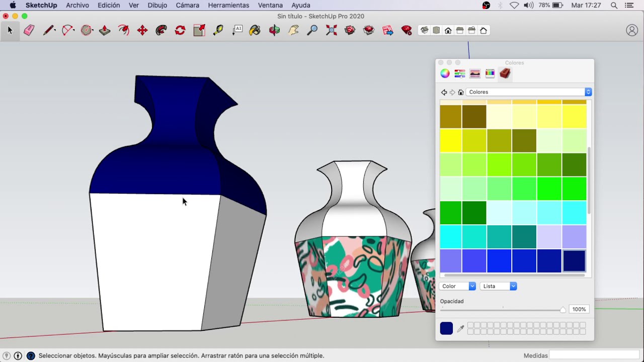The height and width of the screenshot is (362, 644).
Task: Switch to Right view
Action: [460, 31]
